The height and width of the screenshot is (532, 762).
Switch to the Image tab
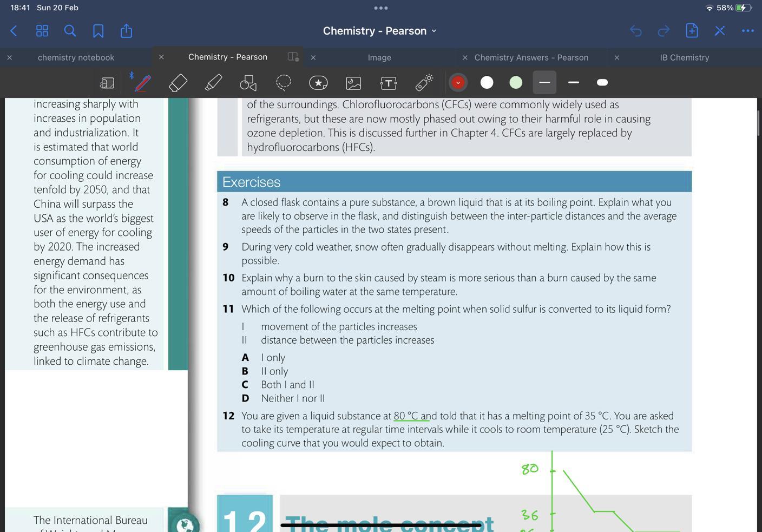(379, 57)
